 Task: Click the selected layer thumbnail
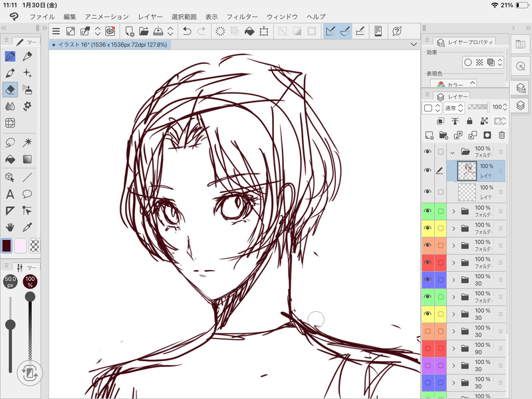(467, 171)
